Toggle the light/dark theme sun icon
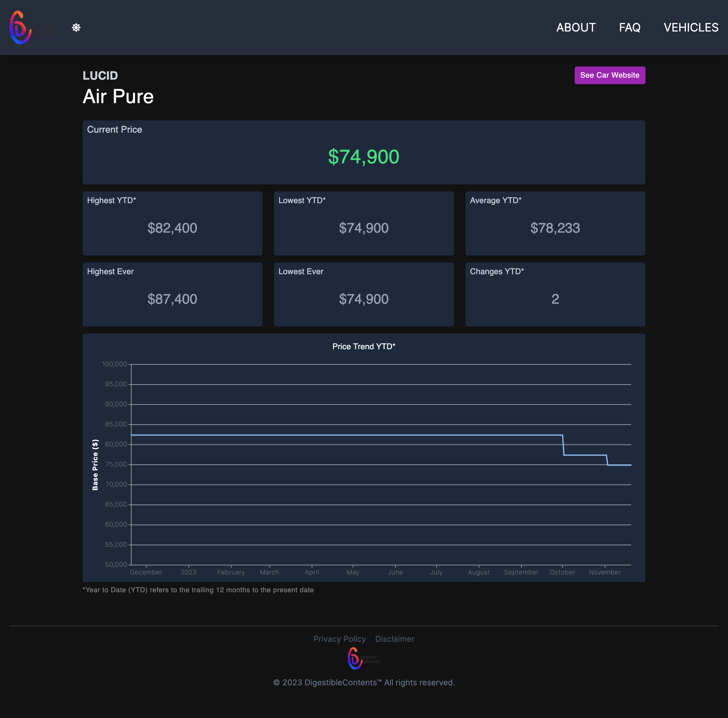This screenshot has width=728, height=718. click(76, 28)
